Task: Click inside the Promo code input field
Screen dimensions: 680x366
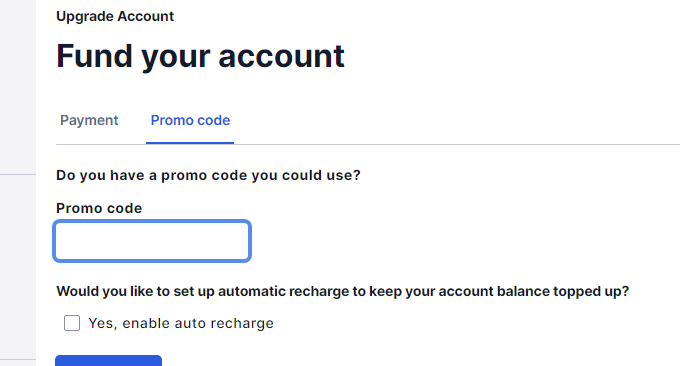Action: click(x=152, y=241)
